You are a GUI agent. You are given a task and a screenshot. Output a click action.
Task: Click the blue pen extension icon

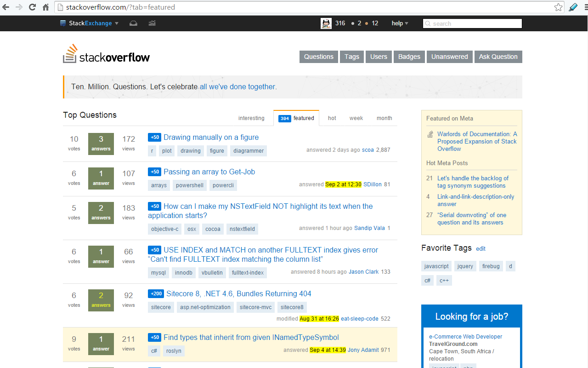573,7
